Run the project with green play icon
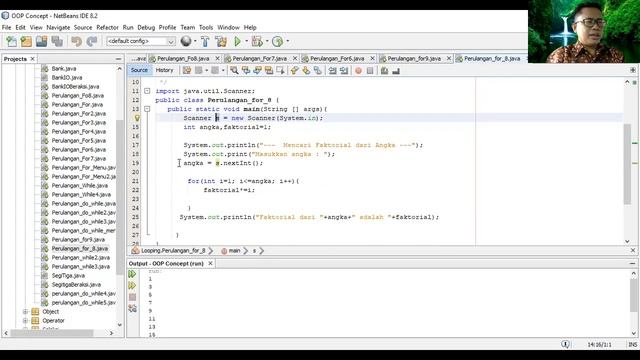This screenshot has width=640, height=360. (237, 41)
